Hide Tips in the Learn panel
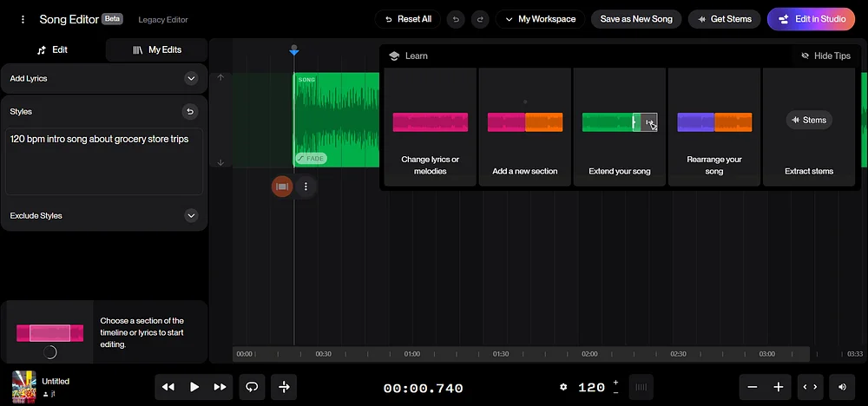Image resolution: width=868 pixels, height=406 pixels. 826,56
